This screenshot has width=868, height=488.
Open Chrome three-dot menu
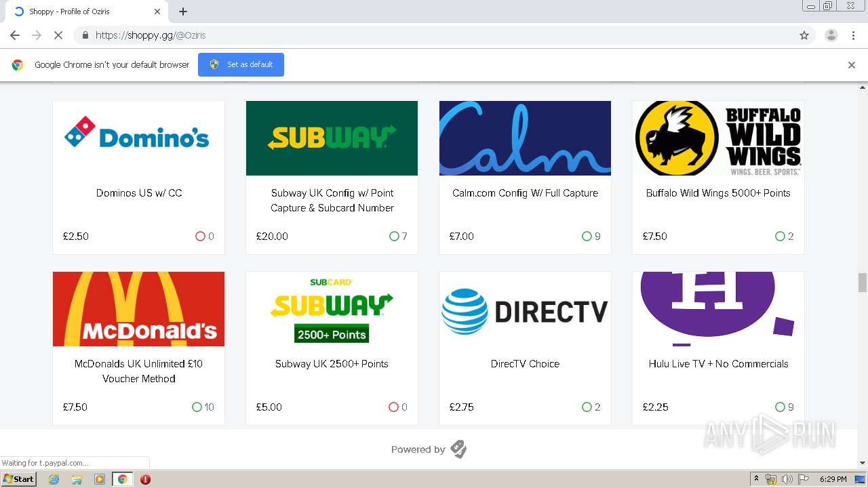(853, 35)
